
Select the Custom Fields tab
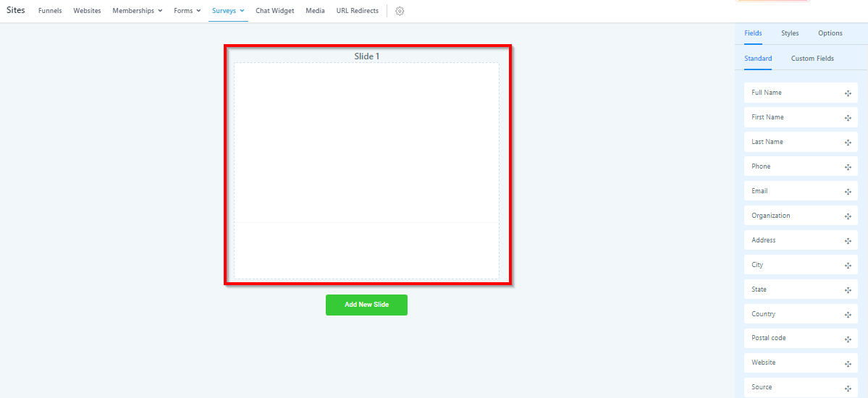click(812, 59)
